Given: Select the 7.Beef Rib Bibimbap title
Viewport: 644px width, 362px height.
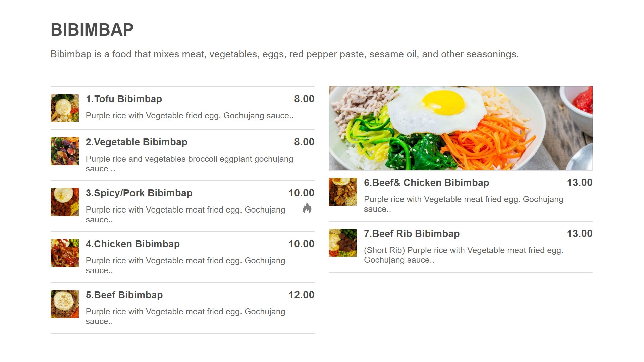Looking at the screenshot, I should [x=412, y=234].
